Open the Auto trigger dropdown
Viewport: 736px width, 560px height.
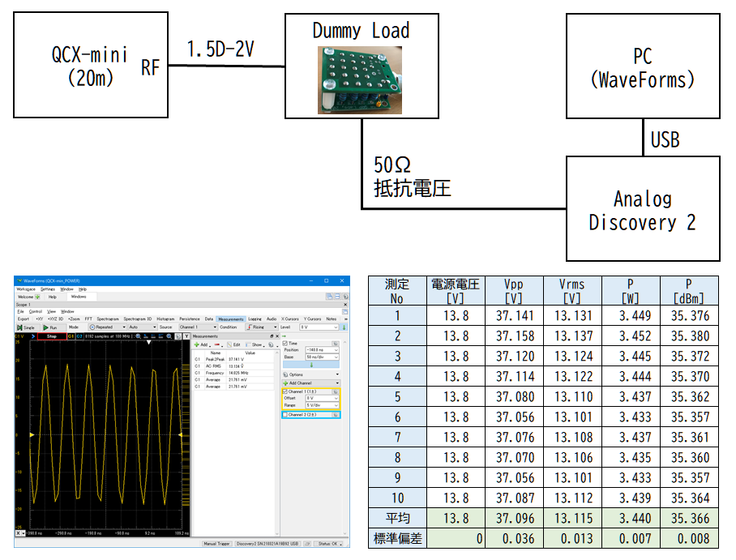coord(142,327)
